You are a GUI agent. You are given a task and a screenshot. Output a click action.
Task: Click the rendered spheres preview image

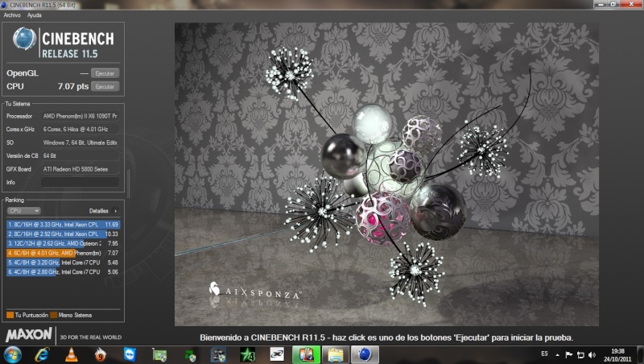[x=386, y=174]
